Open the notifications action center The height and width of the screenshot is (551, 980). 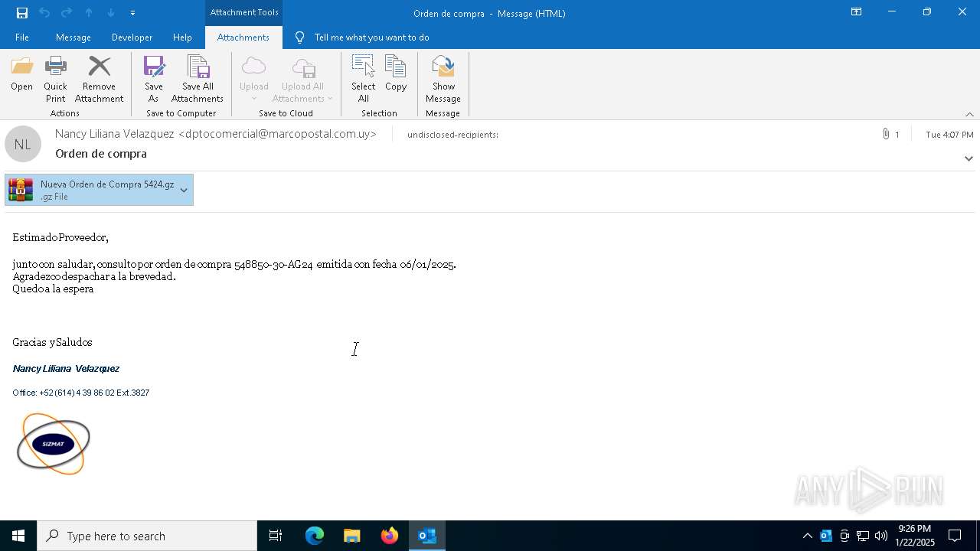click(x=955, y=536)
